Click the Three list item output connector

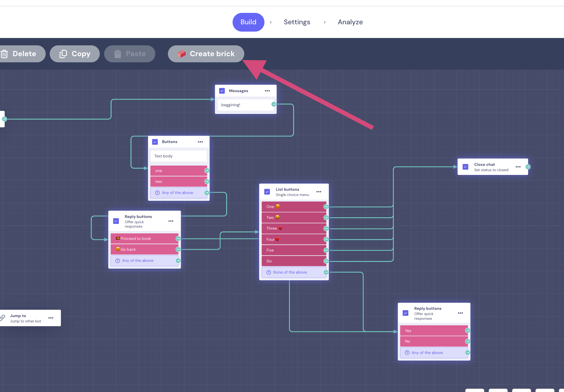pyautogui.click(x=326, y=228)
